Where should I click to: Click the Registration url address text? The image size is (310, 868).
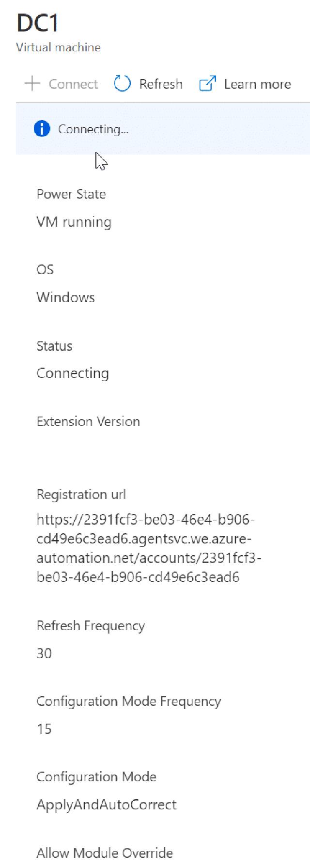(x=148, y=548)
